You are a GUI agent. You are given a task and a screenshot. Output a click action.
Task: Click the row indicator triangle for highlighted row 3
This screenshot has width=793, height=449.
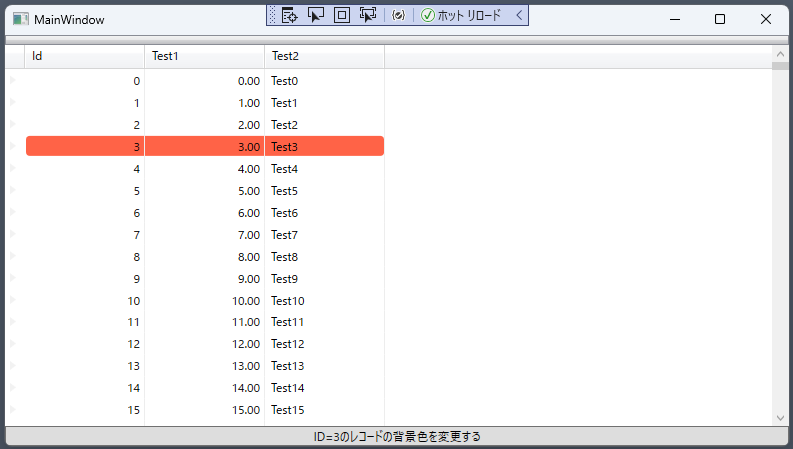click(13, 146)
